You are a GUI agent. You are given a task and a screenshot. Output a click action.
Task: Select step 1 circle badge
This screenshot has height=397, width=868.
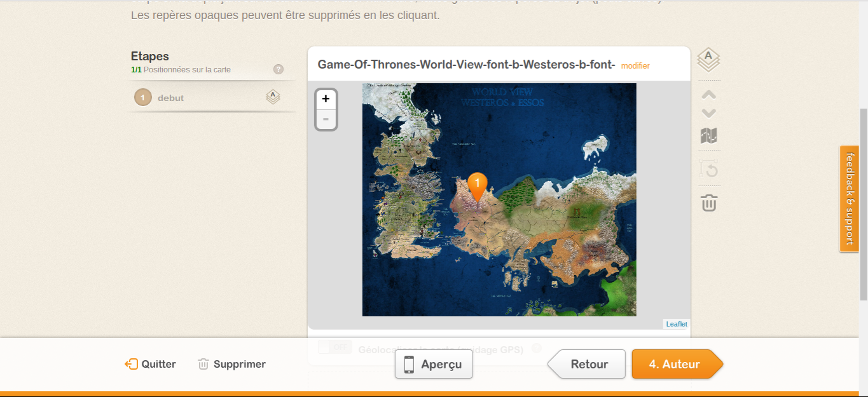click(x=143, y=97)
